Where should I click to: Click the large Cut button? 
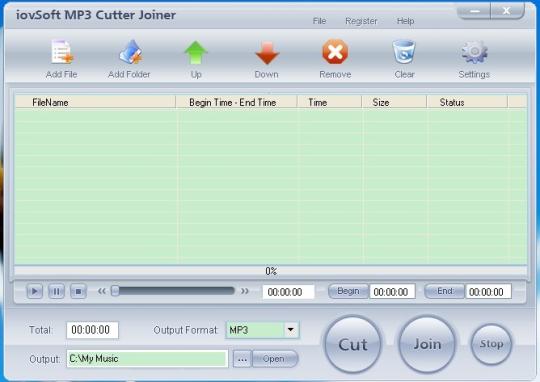coord(353,344)
